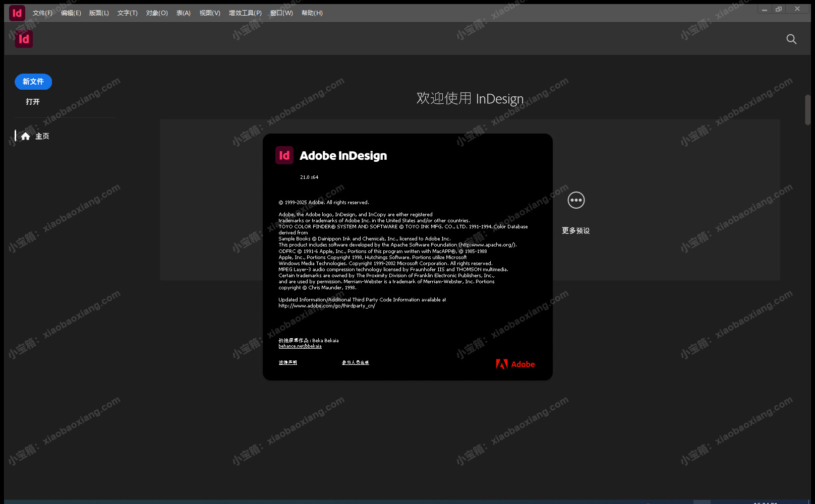Open the 帮助(H) menu
The width and height of the screenshot is (815, 504).
312,13
